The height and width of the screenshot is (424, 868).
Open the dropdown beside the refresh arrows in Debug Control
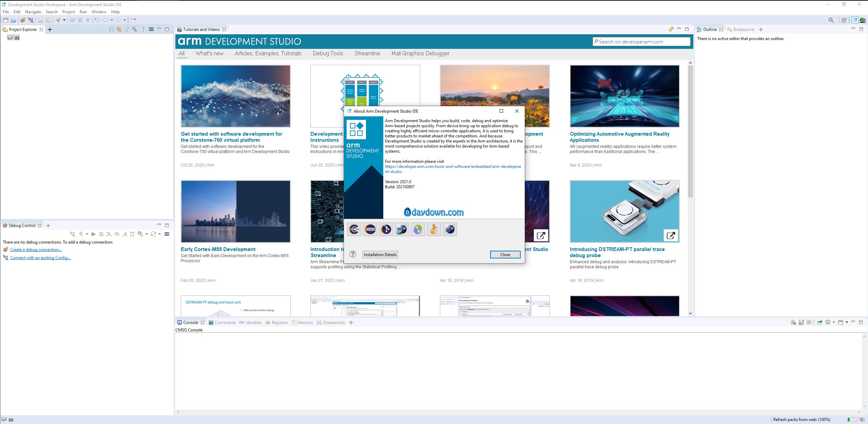(159, 234)
